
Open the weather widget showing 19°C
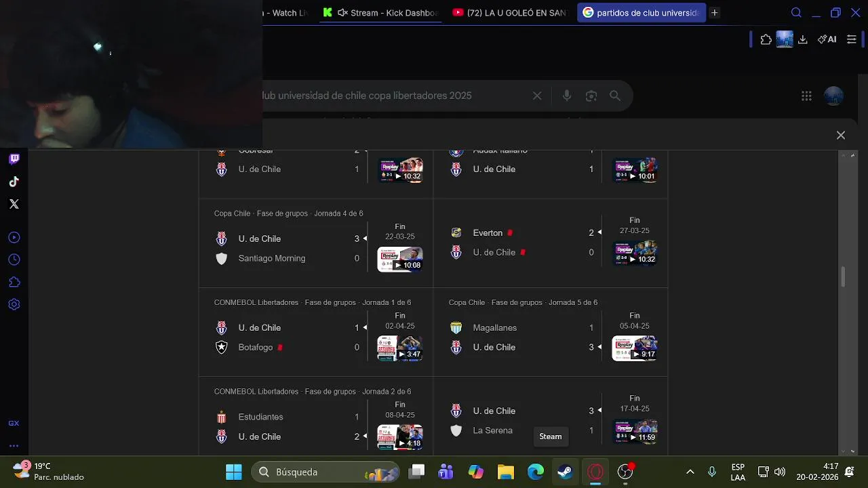[x=49, y=472]
